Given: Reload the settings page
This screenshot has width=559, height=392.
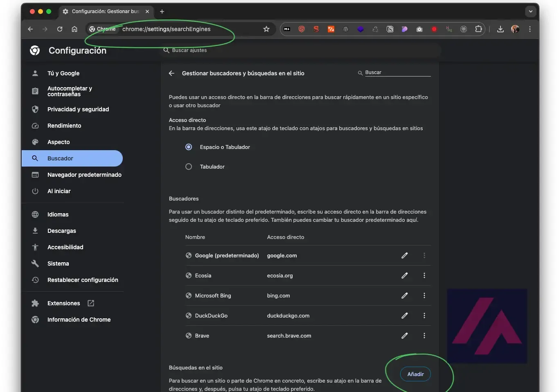Looking at the screenshot, I should point(60,29).
